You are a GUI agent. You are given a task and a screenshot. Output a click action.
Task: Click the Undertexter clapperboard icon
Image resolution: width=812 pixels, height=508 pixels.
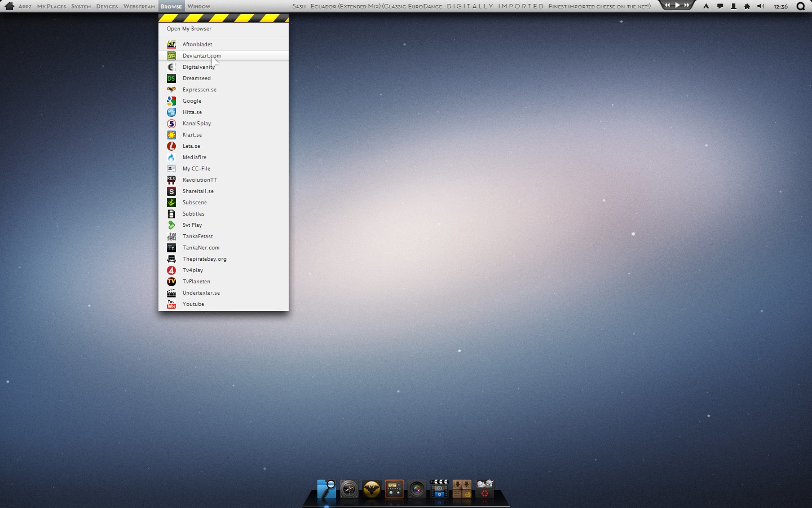(171, 293)
